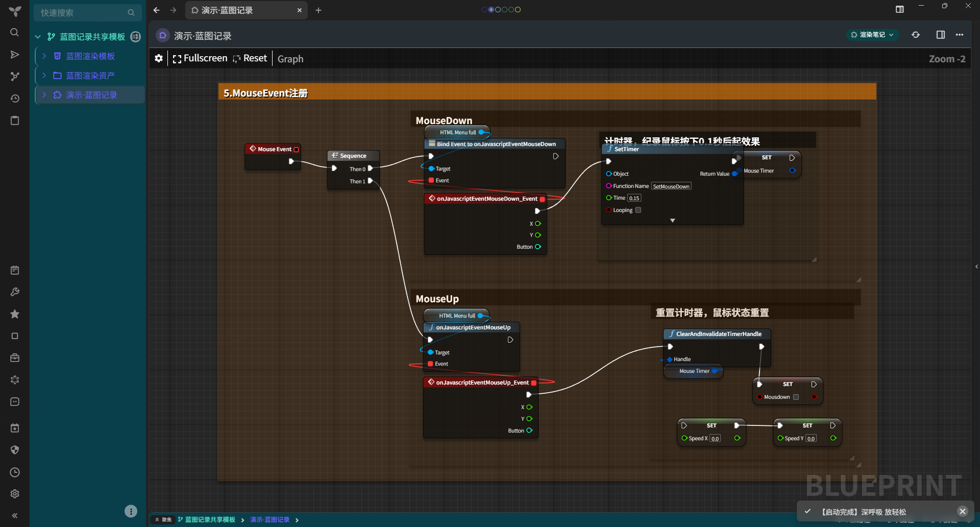This screenshot has height=527, width=980.
Task: Edit the Function Name SetMouseDown field
Action: pos(671,186)
